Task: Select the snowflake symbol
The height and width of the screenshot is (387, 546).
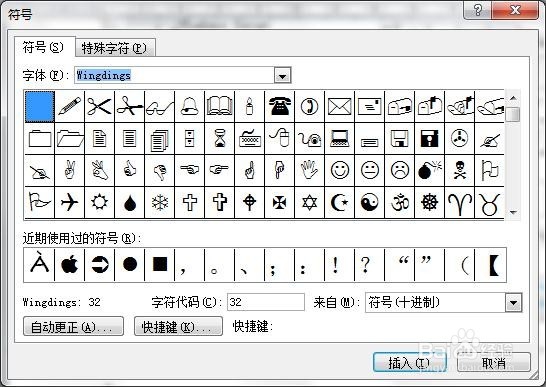Action: click(159, 202)
